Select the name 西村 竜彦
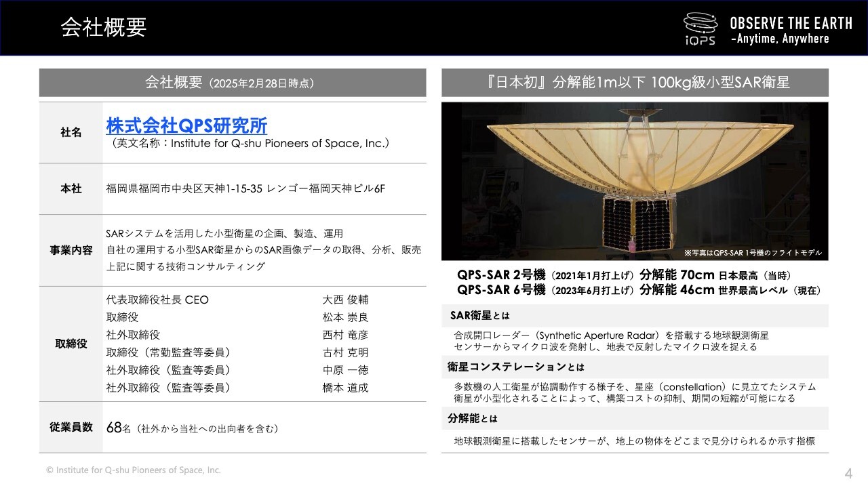The image size is (868, 488). [345, 335]
